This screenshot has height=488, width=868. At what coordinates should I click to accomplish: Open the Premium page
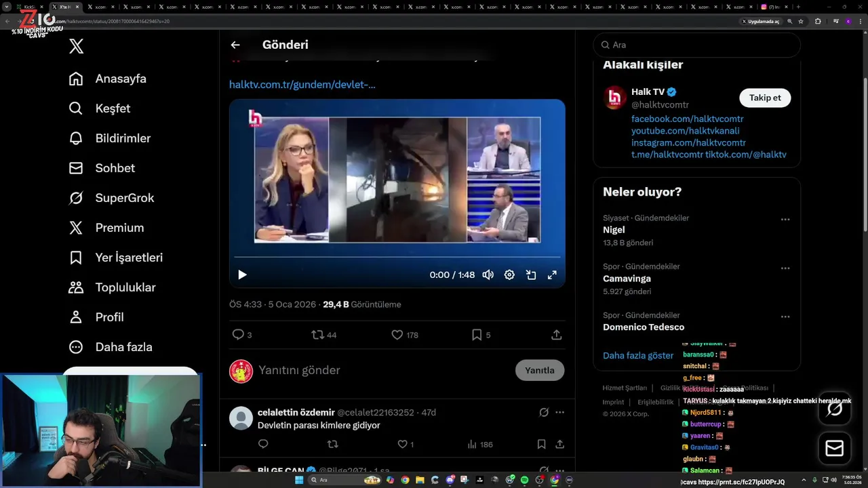[106, 228]
